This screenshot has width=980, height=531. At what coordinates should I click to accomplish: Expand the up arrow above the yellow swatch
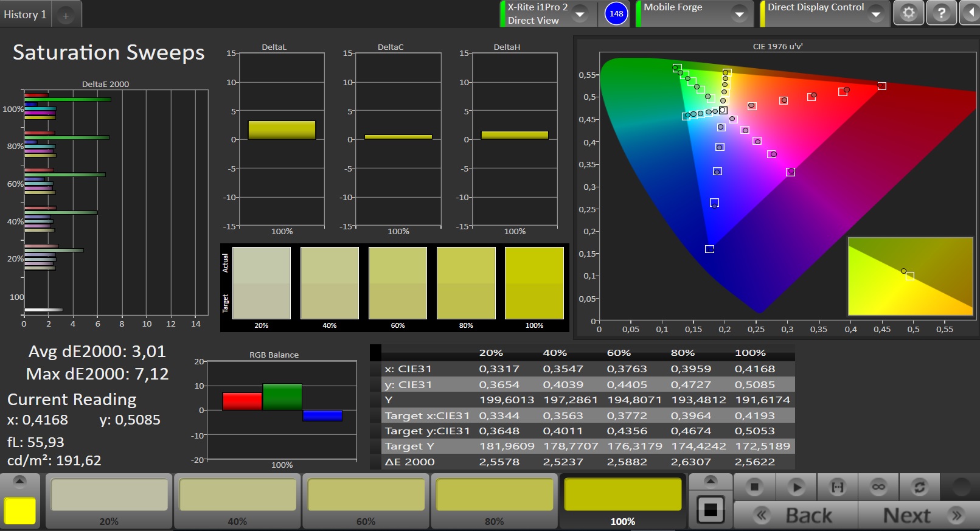tap(20, 481)
